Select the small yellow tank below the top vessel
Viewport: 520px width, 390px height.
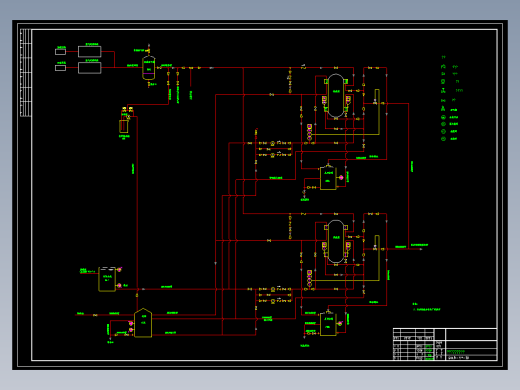[x=124, y=127]
